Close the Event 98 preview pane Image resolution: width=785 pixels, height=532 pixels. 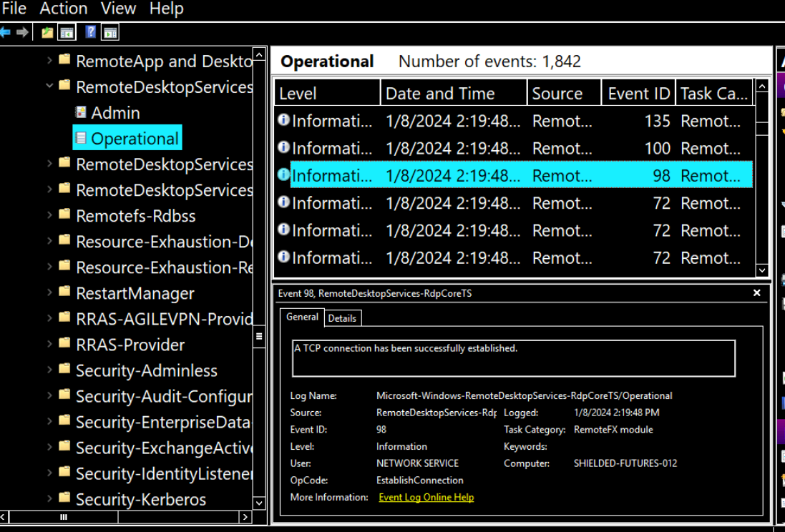(x=757, y=292)
